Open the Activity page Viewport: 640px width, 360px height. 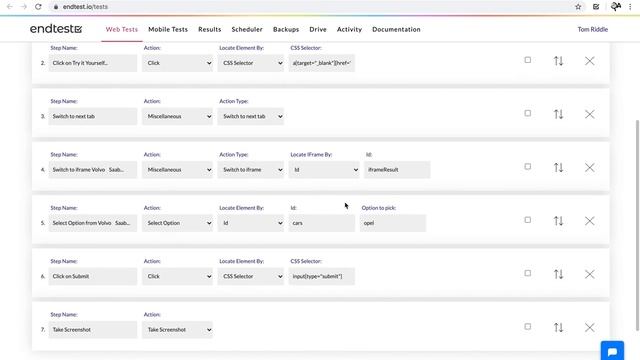click(349, 29)
